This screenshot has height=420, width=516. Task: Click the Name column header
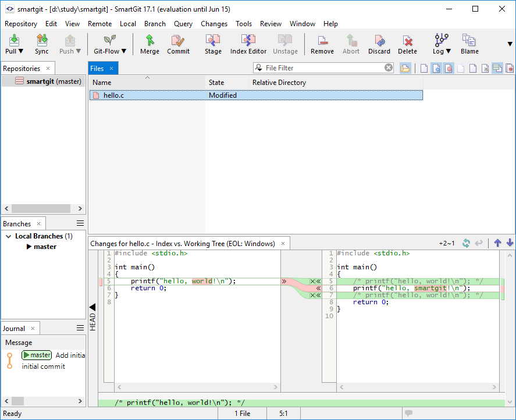pyautogui.click(x=147, y=83)
